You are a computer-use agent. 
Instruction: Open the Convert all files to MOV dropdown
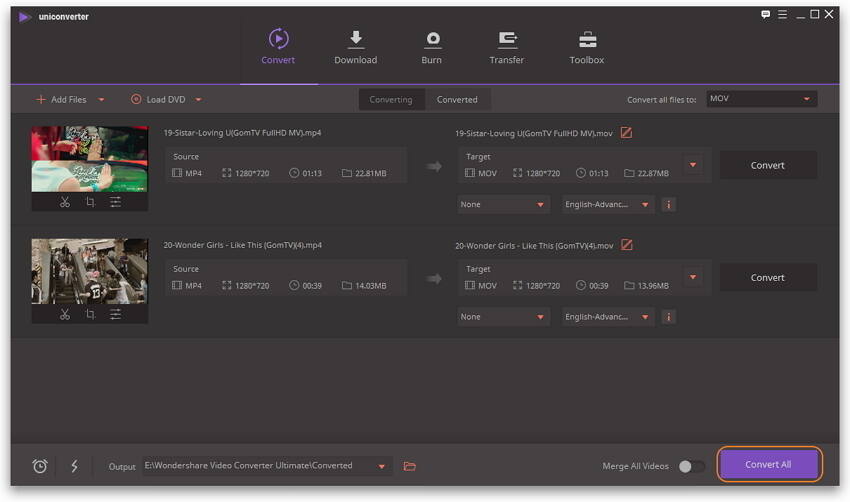tap(761, 99)
